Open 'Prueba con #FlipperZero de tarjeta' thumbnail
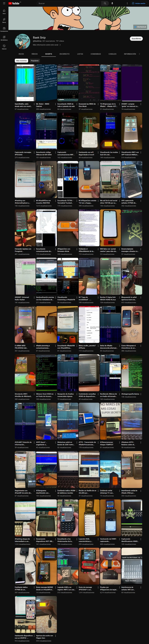Screen dimensions: 149x644 pyautogui.click(x=110, y=566)
